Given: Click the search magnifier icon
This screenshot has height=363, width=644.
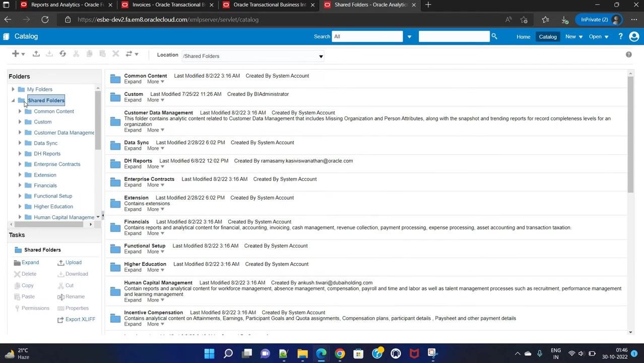Looking at the screenshot, I should click(x=494, y=36).
